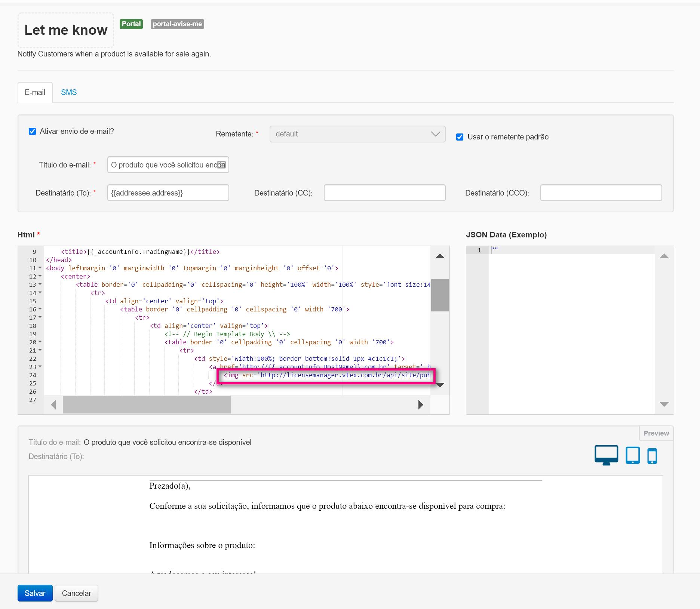Switch preview to tablet view
Viewport: 700px width, 609px height.
pyautogui.click(x=632, y=455)
